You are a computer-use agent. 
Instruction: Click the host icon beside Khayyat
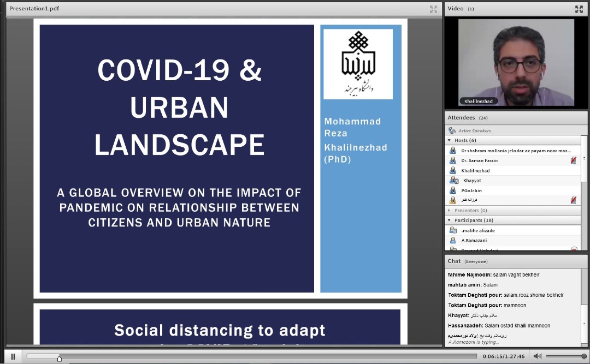click(453, 181)
